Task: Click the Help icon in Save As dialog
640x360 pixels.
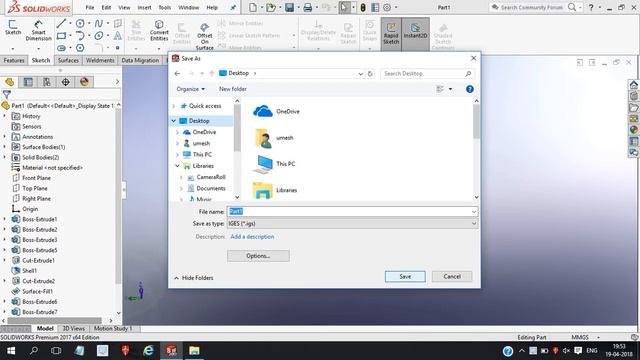Action: [x=470, y=89]
